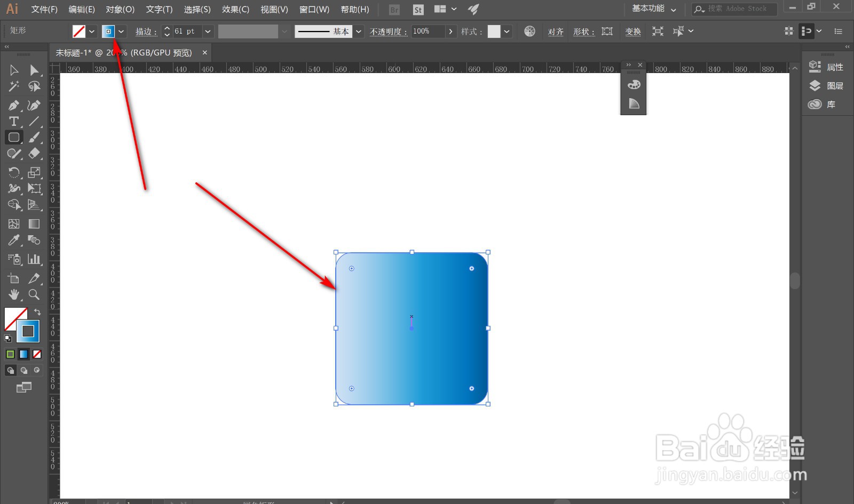The height and width of the screenshot is (504, 854).
Task: Open the 描边 stroke panel link
Action: pyautogui.click(x=146, y=31)
